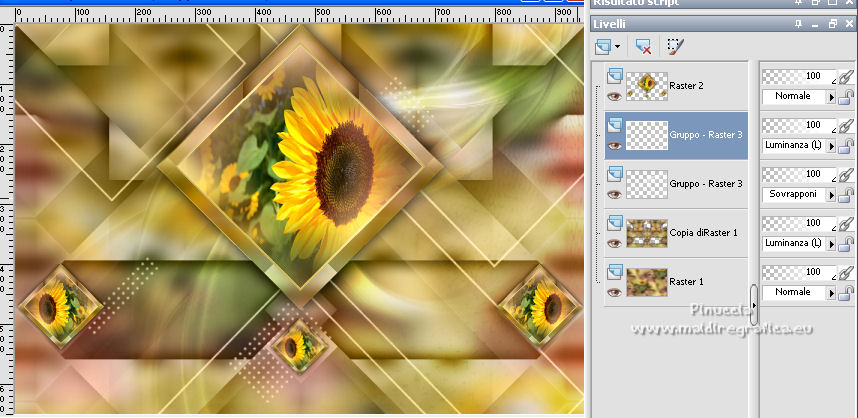This screenshot has height=418, width=858.
Task: Open the Sovrapponi blend mode dropdown
Action: (x=832, y=194)
